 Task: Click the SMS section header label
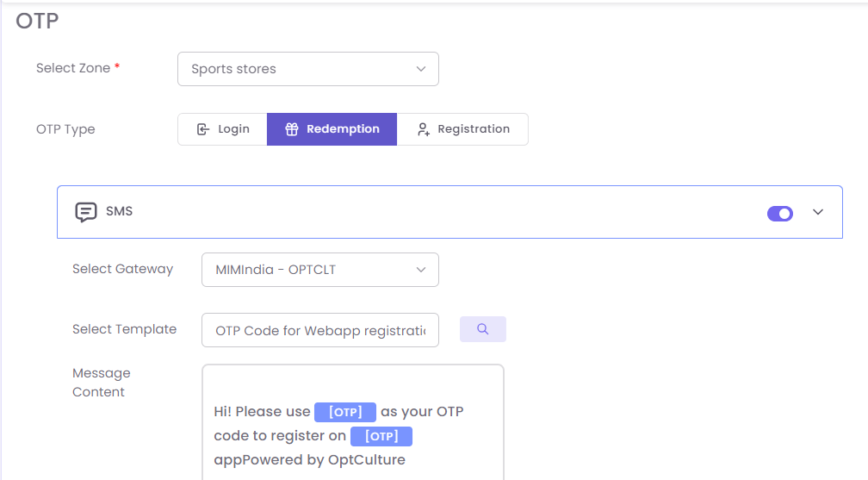click(x=120, y=211)
